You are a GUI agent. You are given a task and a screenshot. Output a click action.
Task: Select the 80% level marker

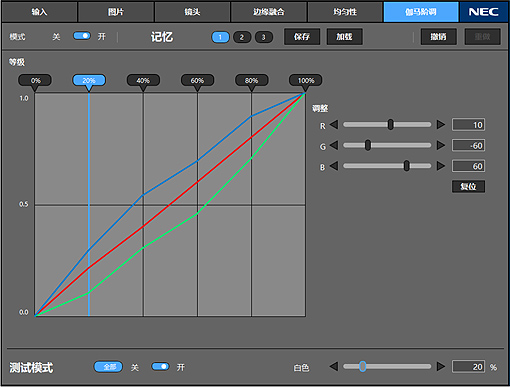pyautogui.click(x=252, y=81)
